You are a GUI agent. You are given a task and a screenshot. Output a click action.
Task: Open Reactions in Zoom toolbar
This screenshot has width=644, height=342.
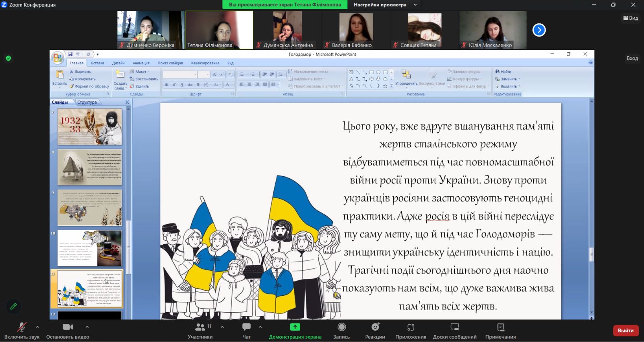pyautogui.click(x=375, y=330)
